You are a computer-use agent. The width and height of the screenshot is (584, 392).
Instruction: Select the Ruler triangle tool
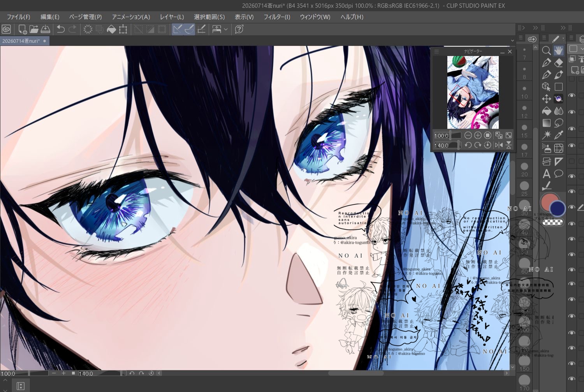(559, 161)
